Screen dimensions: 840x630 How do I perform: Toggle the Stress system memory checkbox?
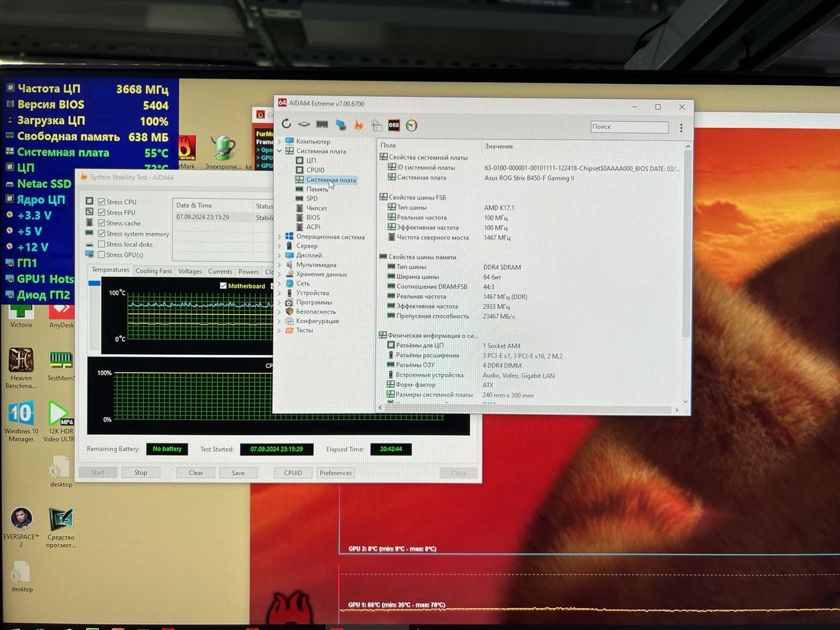click(102, 234)
